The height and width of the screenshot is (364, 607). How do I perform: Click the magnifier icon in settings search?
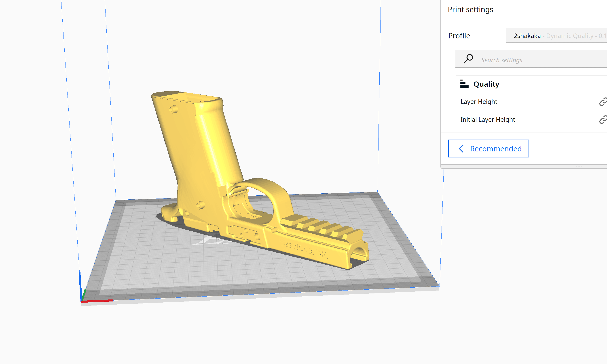pos(468,59)
